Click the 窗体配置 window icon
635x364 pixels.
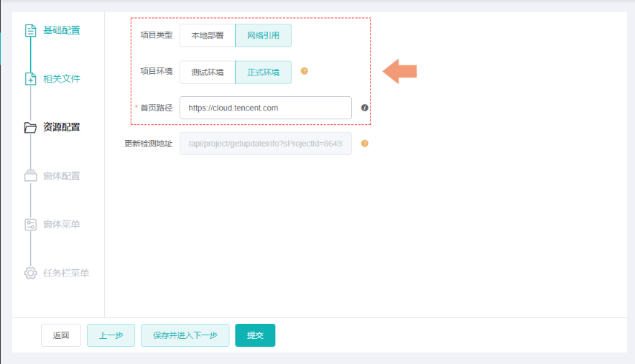click(30, 176)
